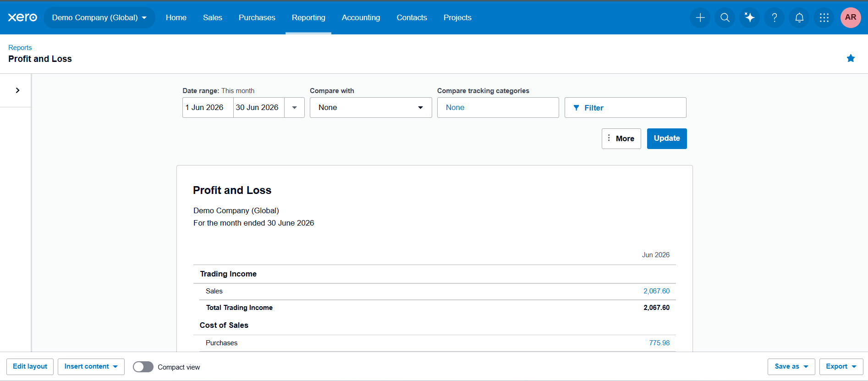This screenshot has width=868, height=381.
Task: Open the search magnifier icon
Action: click(725, 17)
